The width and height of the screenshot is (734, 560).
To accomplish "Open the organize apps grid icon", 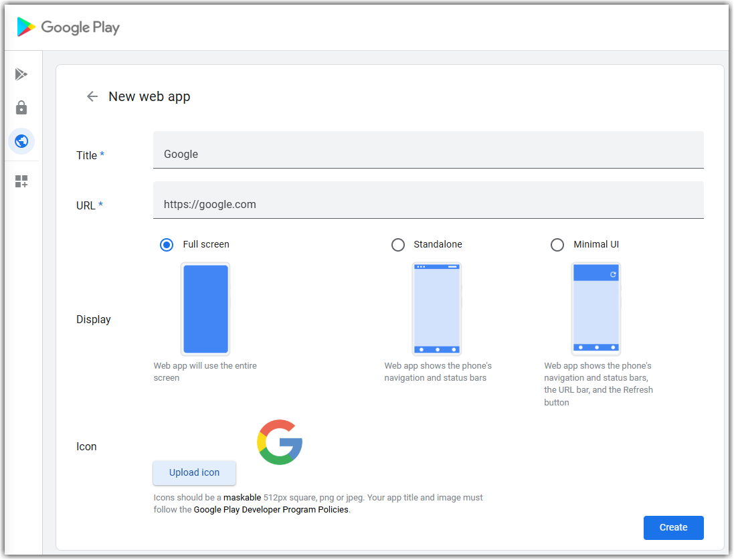I will point(21,181).
